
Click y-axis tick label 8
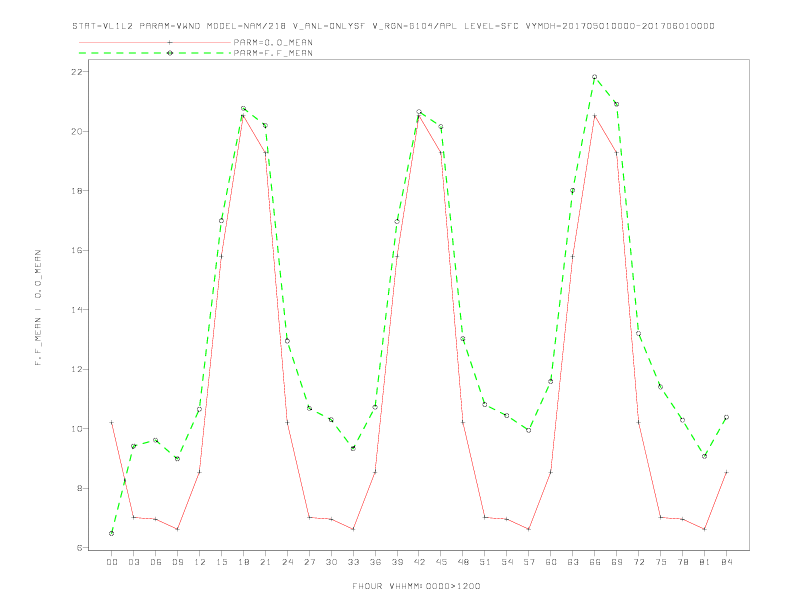pos(79,488)
